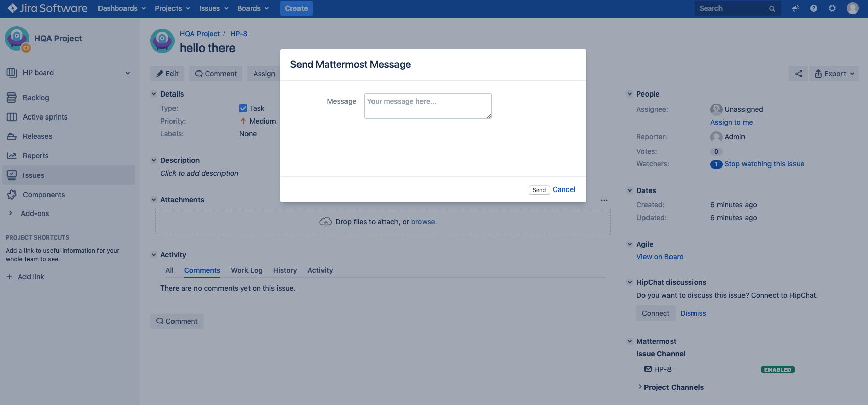This screenshot has width=868, height=405.
Task: Open the Dashboards menu
Action: click(121, 8)
